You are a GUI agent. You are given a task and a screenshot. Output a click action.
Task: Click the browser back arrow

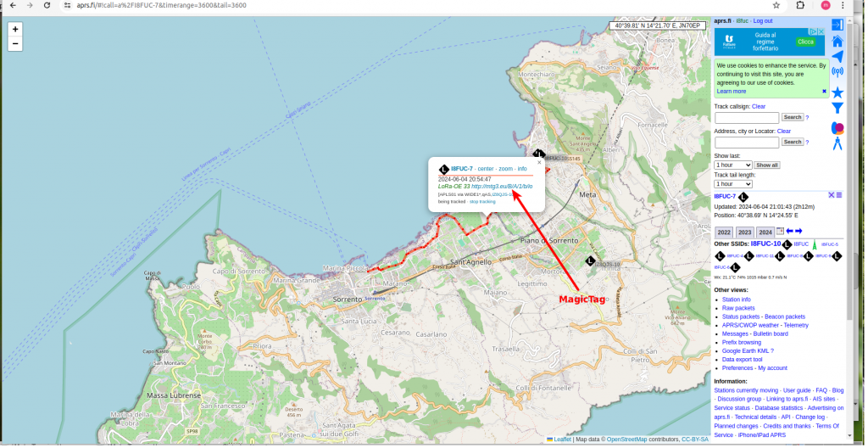click(13, 5)
